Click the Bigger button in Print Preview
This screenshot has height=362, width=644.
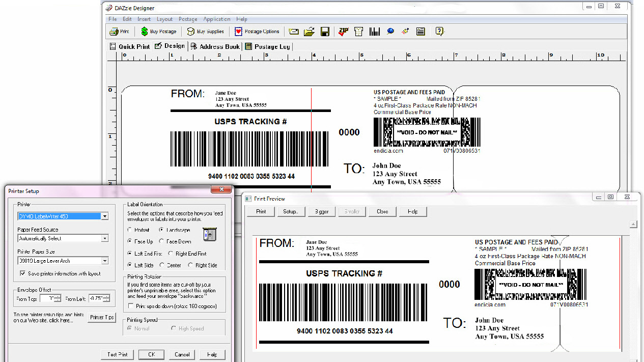[322, 211]
